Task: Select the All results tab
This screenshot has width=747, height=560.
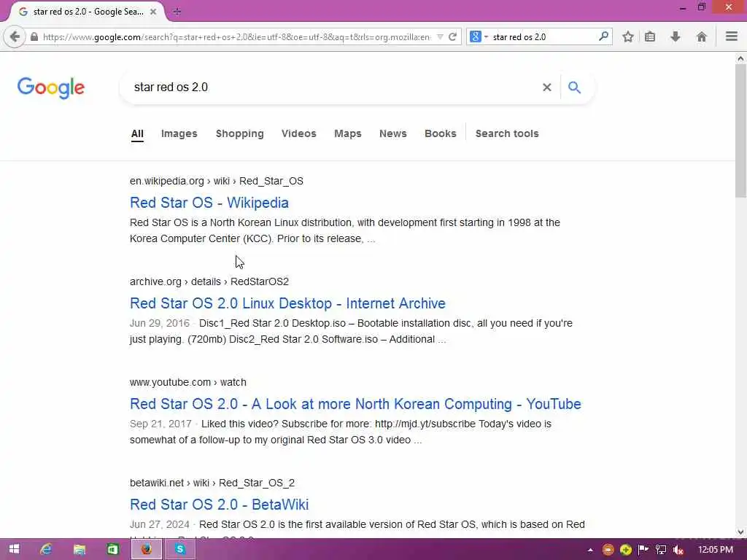Action: coord(137,134)
